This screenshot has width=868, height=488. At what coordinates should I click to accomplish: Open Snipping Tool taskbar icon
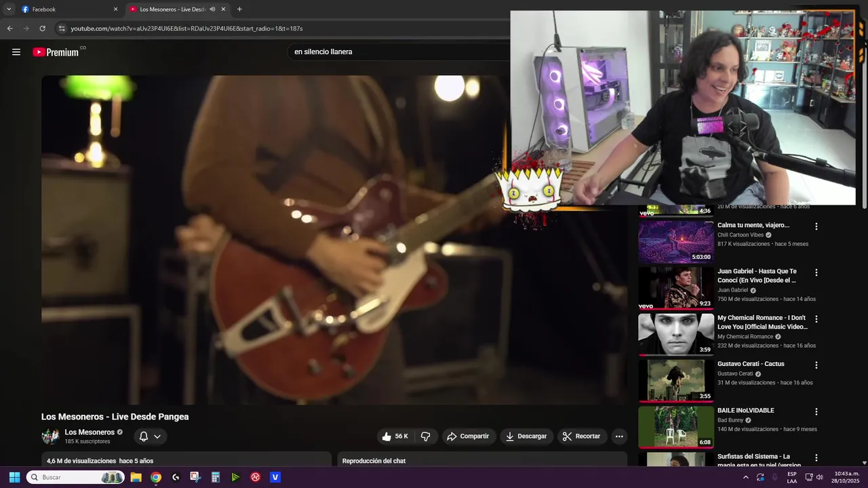pyautogui.click(x=195, y=477)
